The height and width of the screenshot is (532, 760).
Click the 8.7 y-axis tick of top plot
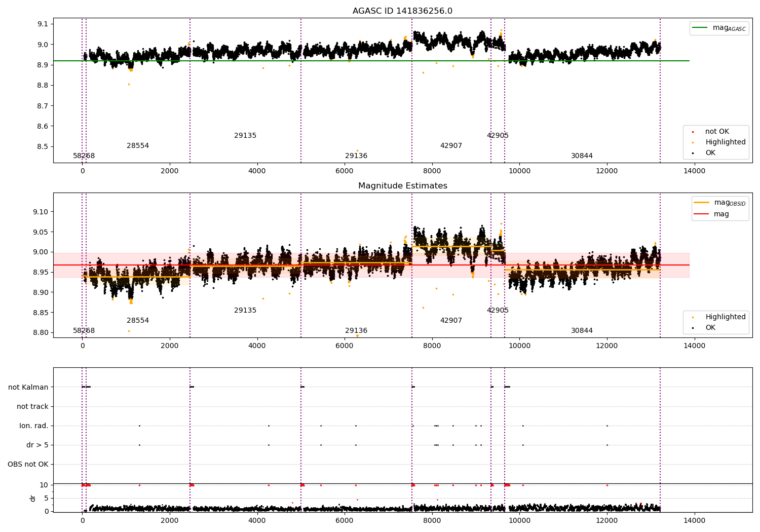(43, 106)
